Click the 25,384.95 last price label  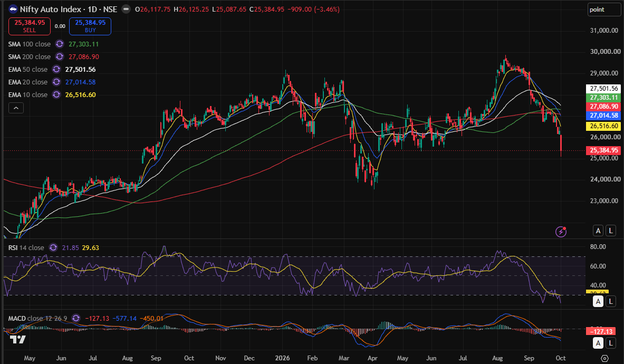[603, 150]
